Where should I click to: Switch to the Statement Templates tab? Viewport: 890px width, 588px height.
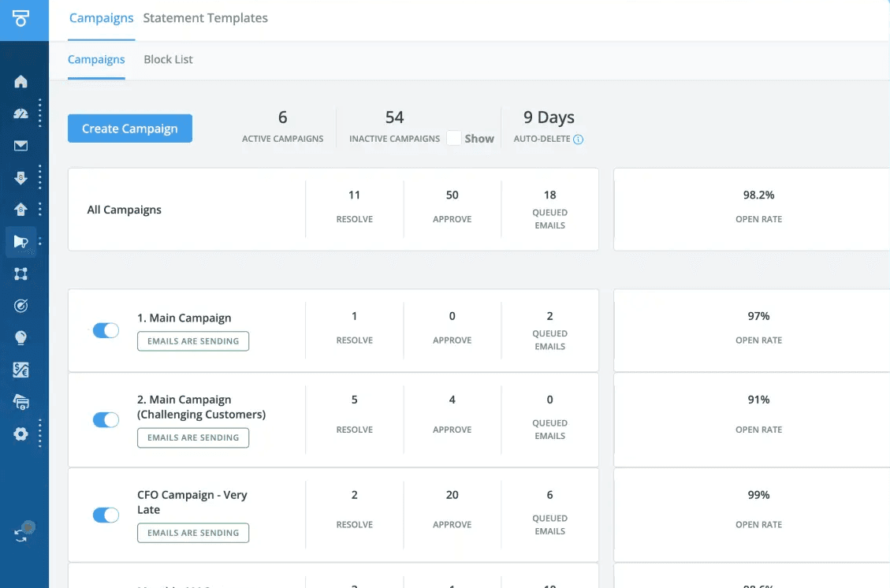click(205, 18)
